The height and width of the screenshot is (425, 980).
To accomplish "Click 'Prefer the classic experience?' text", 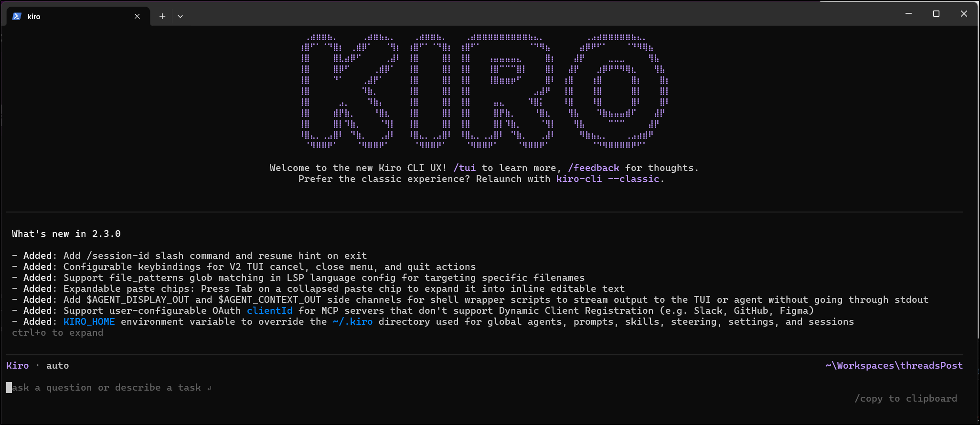I will 384,179.
